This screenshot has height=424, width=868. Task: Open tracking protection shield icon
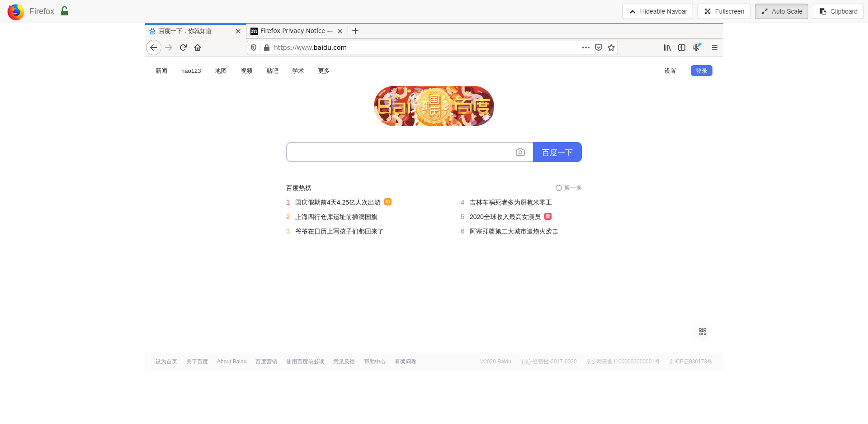[254, 48]
